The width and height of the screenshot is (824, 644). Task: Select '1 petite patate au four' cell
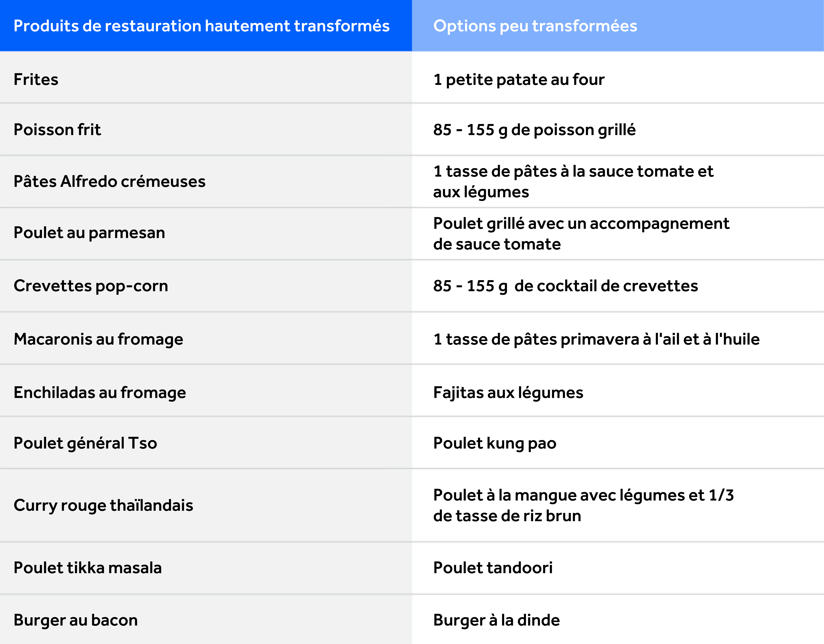(519, 79)
